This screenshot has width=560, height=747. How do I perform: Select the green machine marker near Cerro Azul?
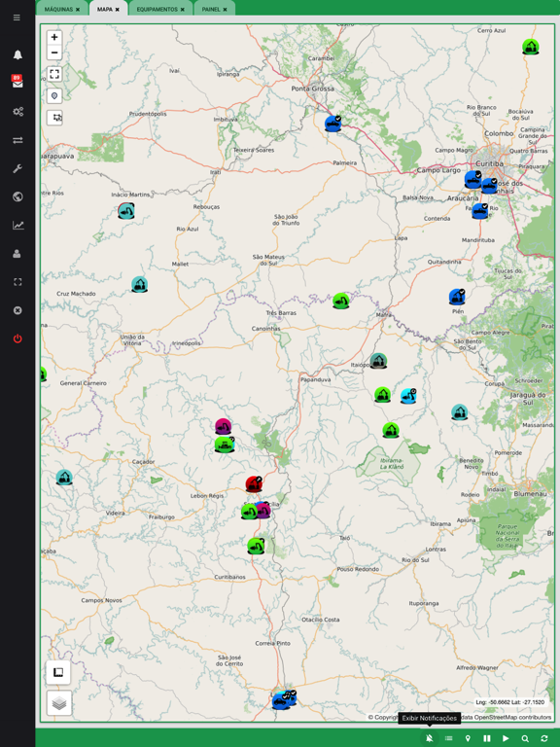[530, 47]
